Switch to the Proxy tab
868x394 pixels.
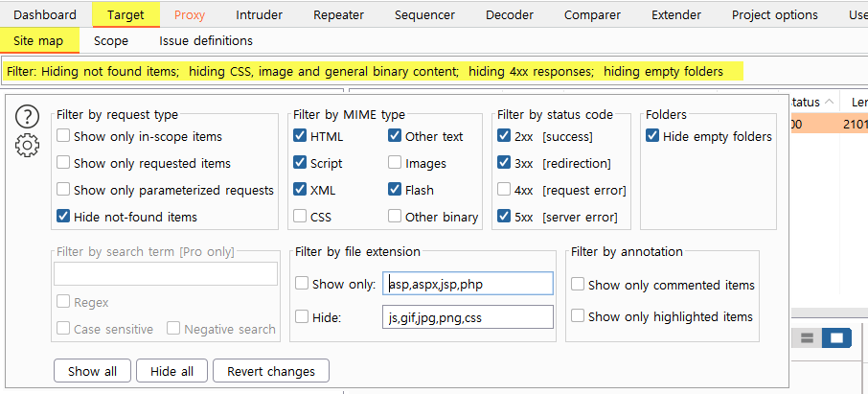[x=190, y=15]
